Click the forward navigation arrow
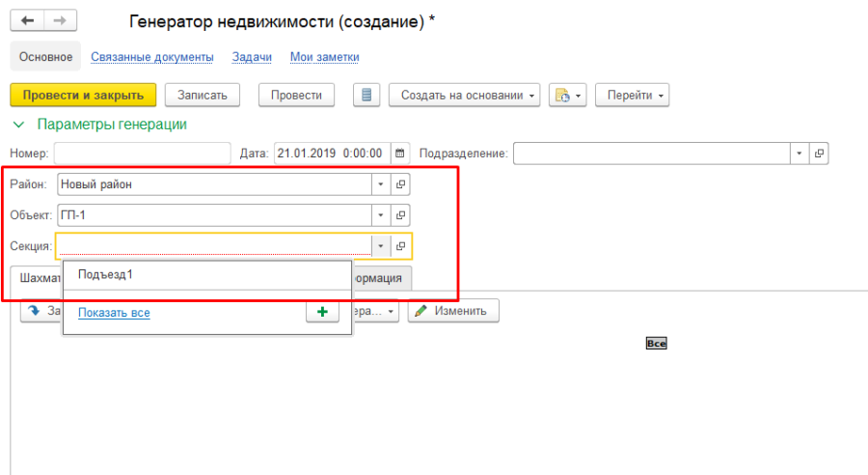This screenshot has width=868, height=475. tap(60, 21)
